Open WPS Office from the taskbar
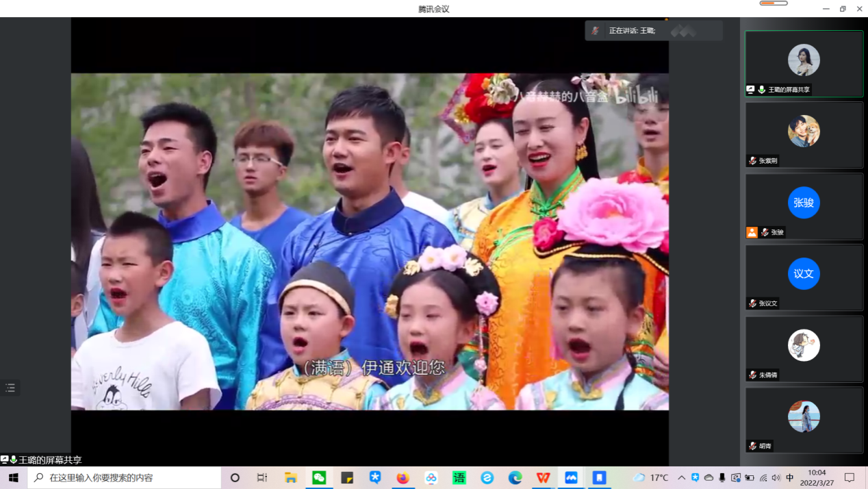 point(543,477)
